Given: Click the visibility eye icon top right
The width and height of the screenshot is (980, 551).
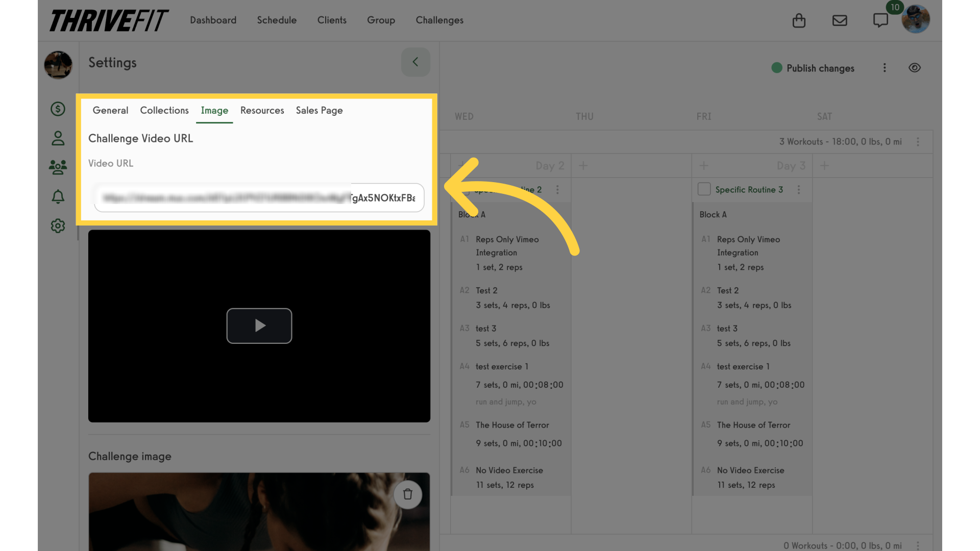Looking at the screenshot, I should point(915,68).
